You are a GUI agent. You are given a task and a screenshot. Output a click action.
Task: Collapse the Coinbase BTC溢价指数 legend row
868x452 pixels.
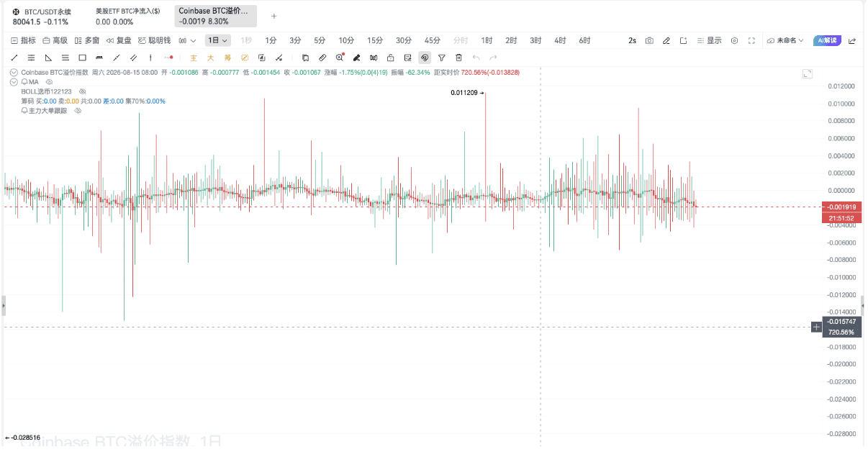click(14, 73)
